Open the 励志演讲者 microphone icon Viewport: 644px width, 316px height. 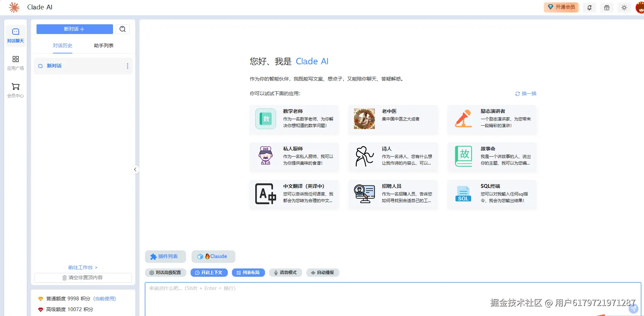(x=464, y=119)
